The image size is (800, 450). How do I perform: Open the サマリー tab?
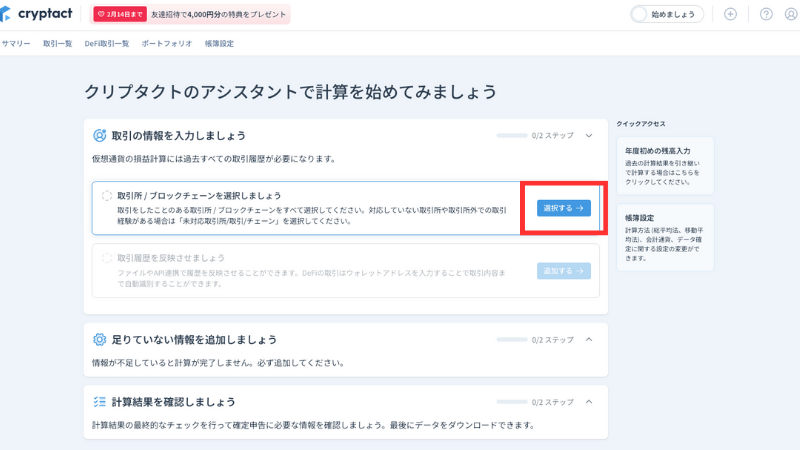(x=16, y=44)
